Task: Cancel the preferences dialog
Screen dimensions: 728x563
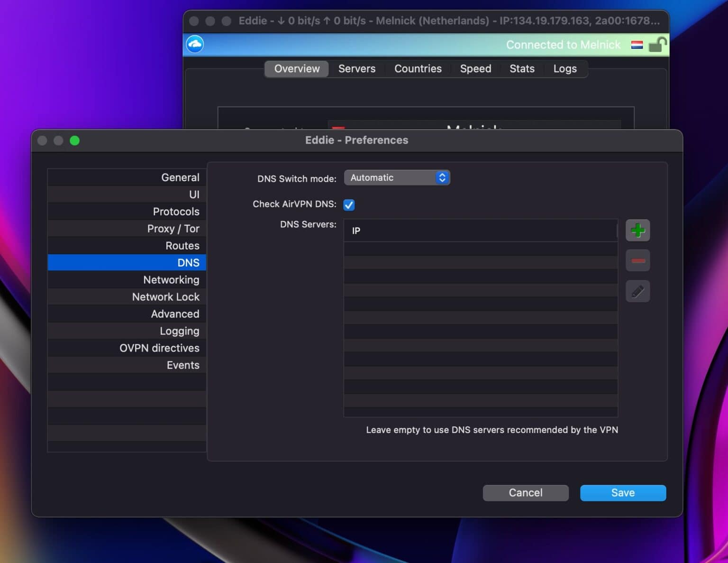Action: coord(525,493)
